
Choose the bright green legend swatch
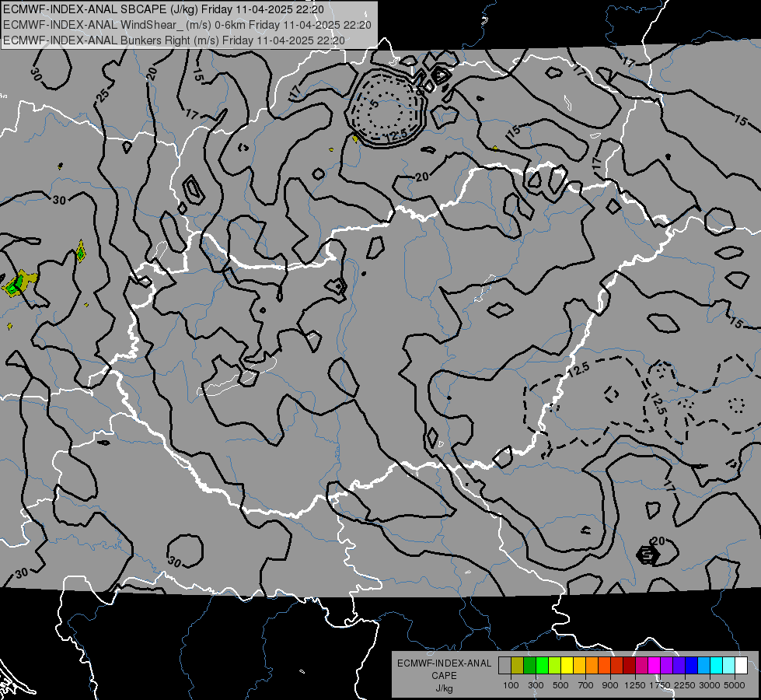click(542, 666)
